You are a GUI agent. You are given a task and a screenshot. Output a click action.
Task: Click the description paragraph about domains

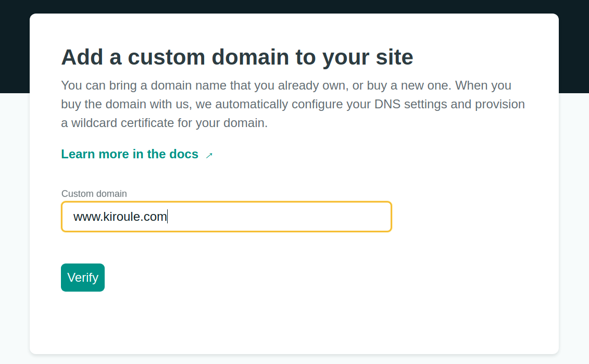[x=293, y=104]
